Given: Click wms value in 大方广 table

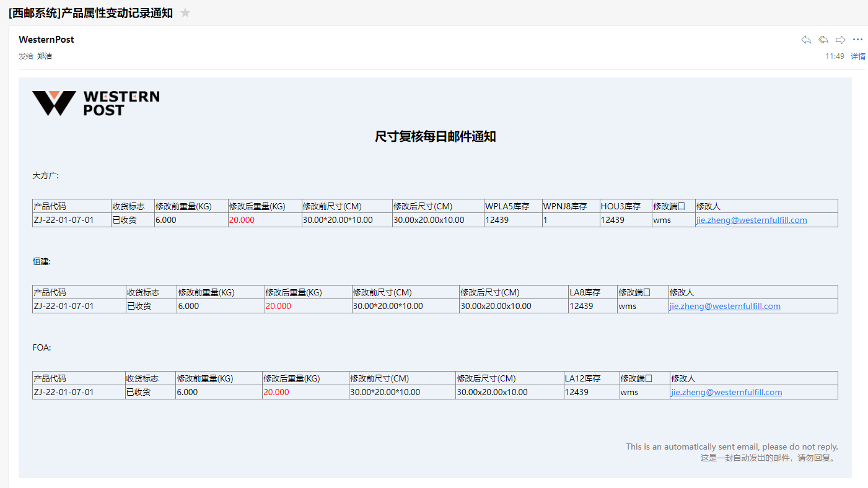Looking at the screenshot, I should [x=662, y=220].
